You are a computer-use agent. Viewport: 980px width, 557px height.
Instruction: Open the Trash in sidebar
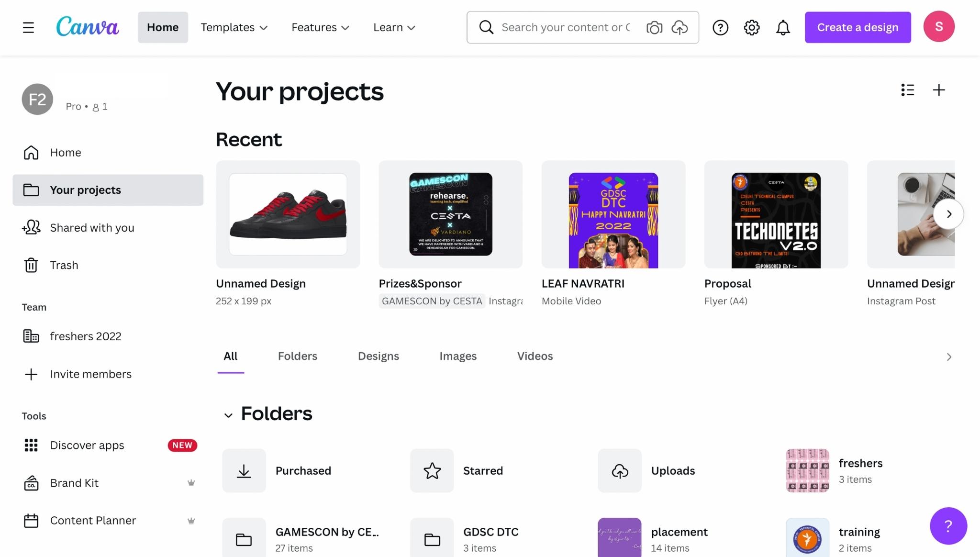tap(64, 265)
